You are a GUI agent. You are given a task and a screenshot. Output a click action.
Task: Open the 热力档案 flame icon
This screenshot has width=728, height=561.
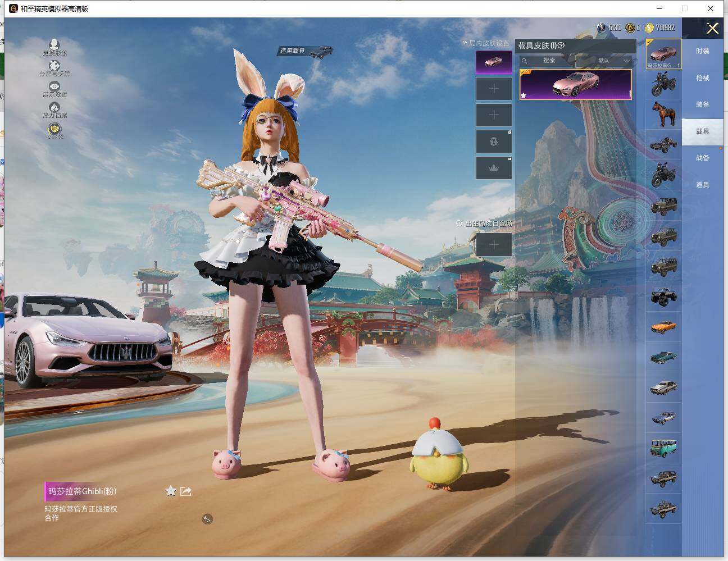tap(54, 107)
